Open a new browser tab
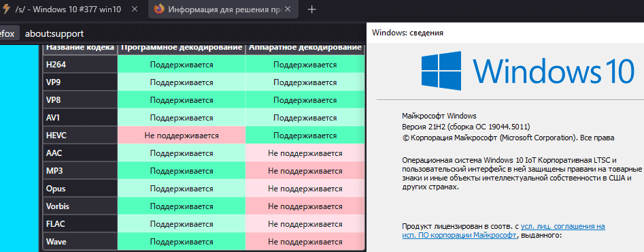644x252 pixels. pos(311,10)
